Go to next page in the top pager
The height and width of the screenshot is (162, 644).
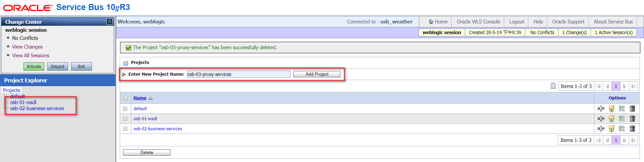click(624, 86)
